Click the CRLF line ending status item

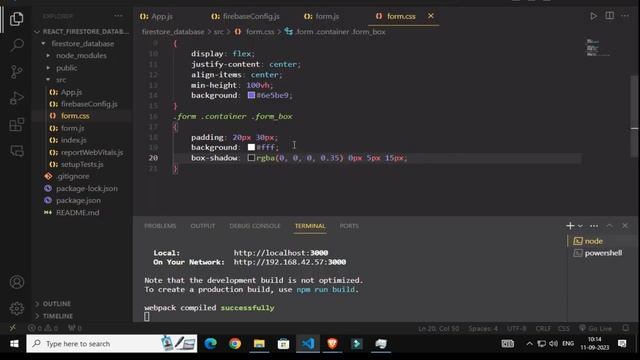click(x=543, y=328)
